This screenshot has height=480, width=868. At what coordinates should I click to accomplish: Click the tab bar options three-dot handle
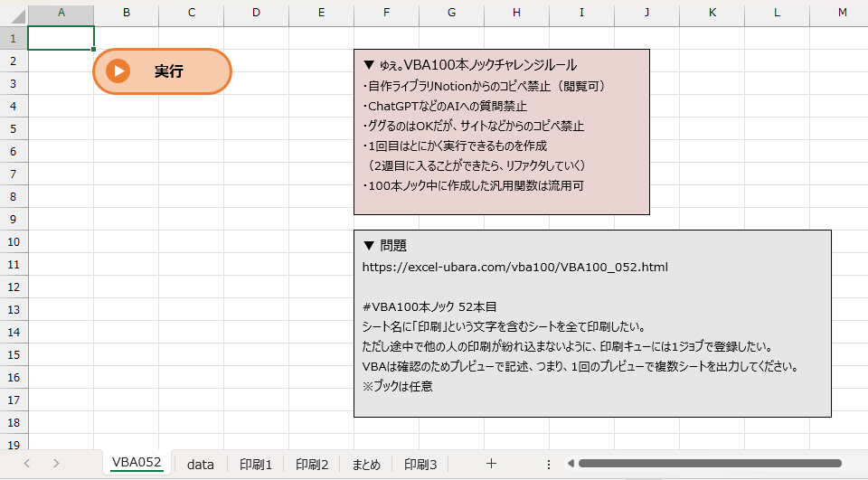(549, 464)
